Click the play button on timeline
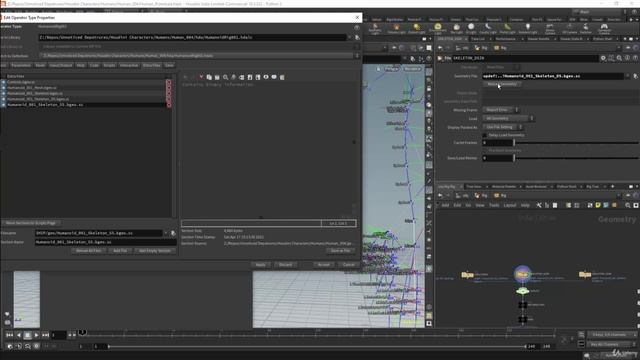Image resolution: width=640 pixels, height=360 pixels. (36, 335)
